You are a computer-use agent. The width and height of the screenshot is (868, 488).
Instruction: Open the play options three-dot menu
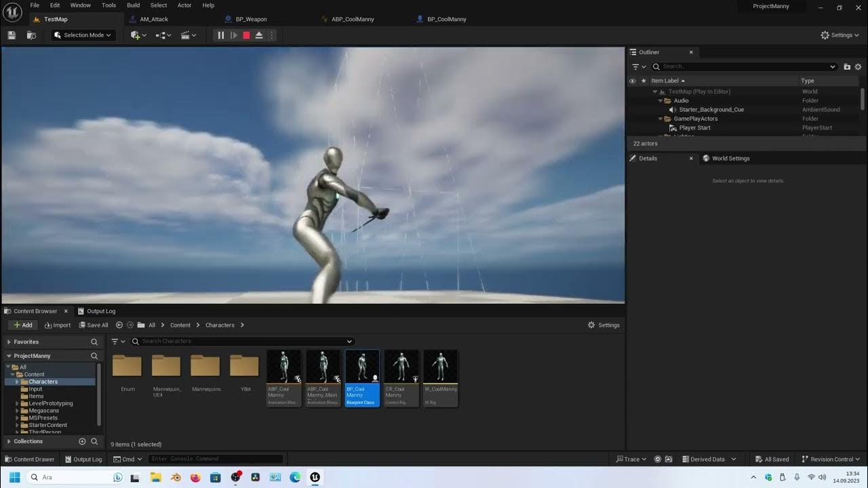271,35
